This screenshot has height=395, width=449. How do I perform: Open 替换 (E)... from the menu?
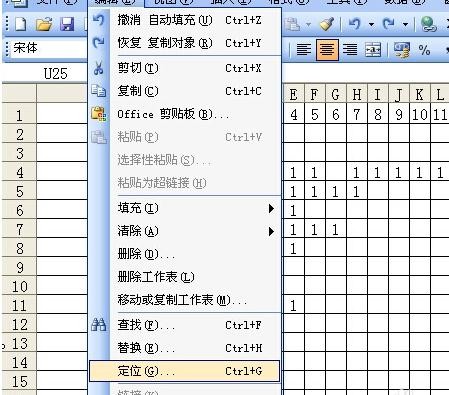pyautogui.click(x=185, y=348)
